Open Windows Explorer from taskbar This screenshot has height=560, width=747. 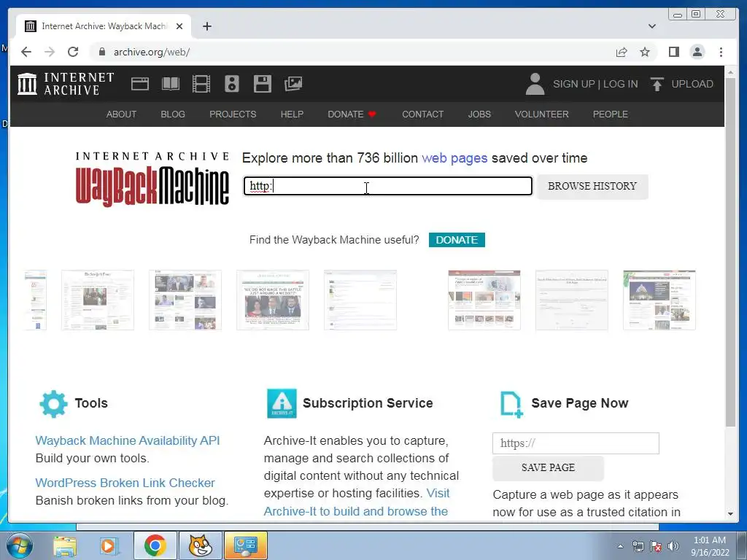(65, 545)
